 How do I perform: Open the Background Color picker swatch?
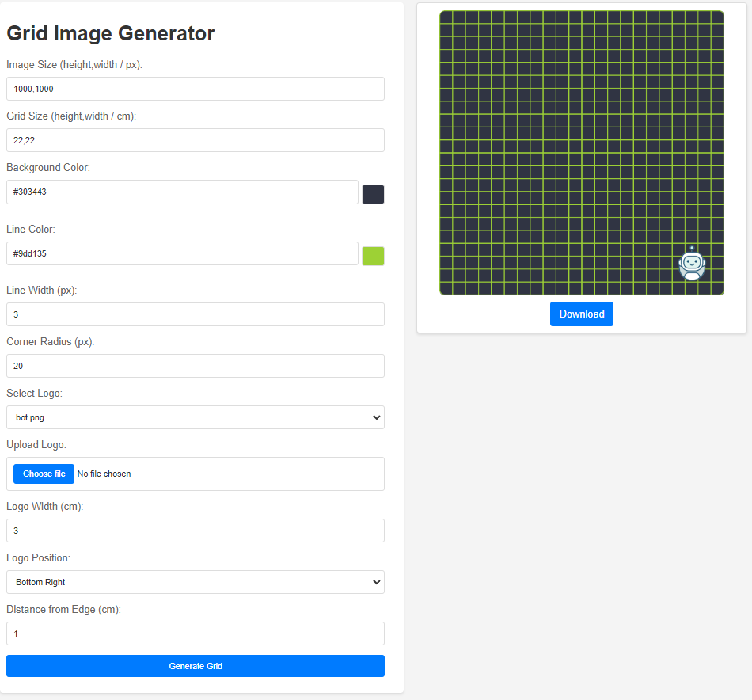click(x=373, y=194)
